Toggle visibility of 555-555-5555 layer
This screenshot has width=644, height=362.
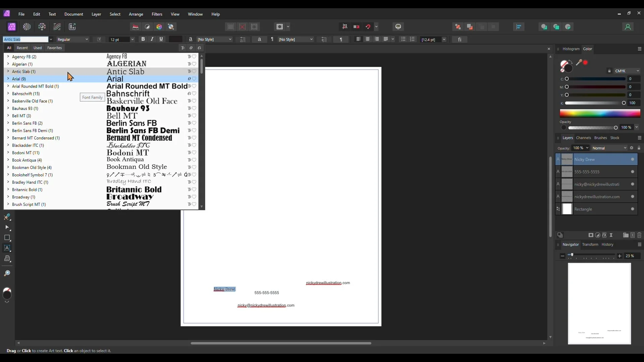pos(632,172)
